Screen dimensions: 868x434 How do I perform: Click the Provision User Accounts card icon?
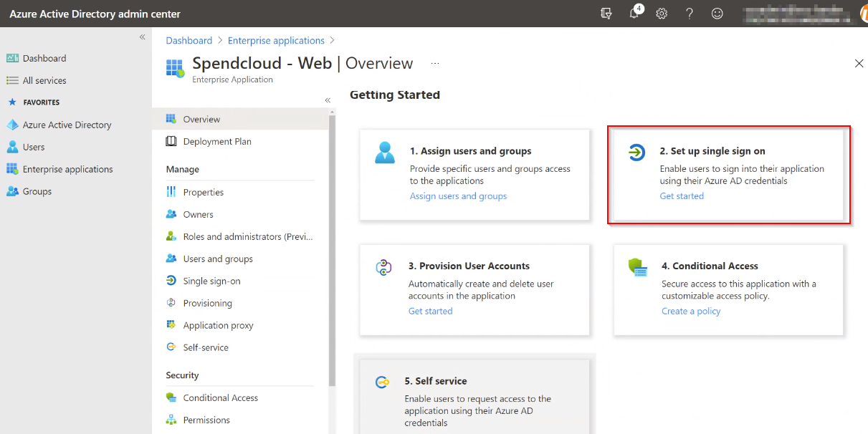point(383,268)
